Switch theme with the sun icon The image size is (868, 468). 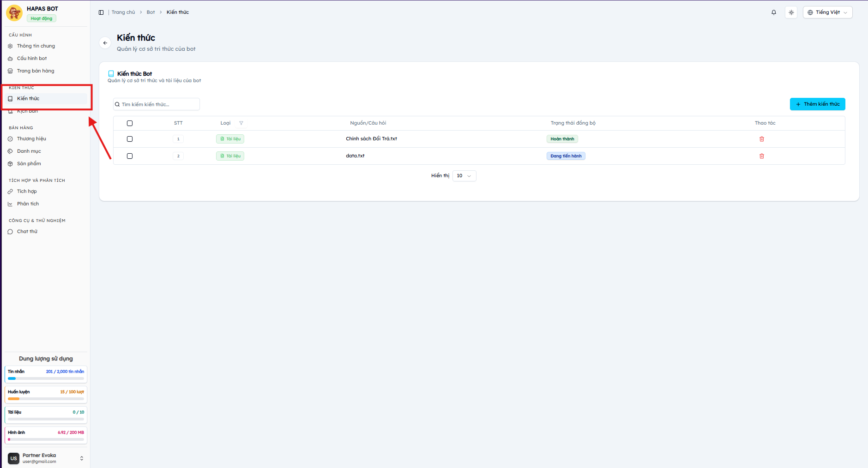(x=791, y=12)
